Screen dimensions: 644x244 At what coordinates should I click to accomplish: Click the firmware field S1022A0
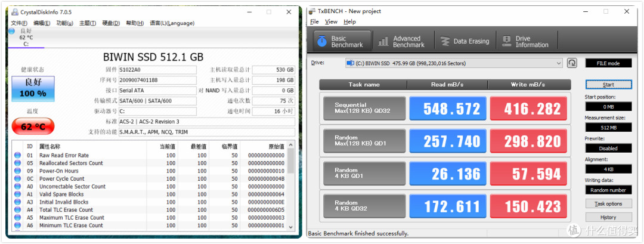(x=157, y=70)
